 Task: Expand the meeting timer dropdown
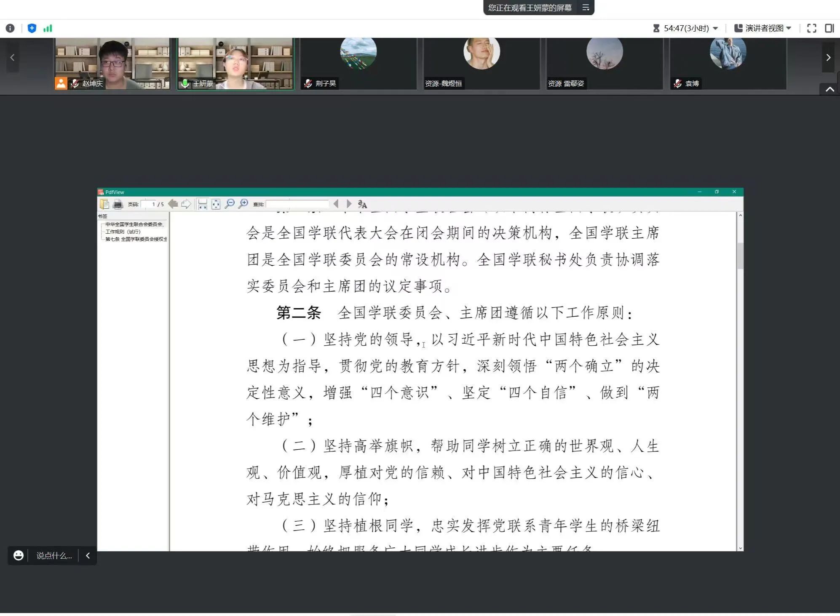pos(715,28)
